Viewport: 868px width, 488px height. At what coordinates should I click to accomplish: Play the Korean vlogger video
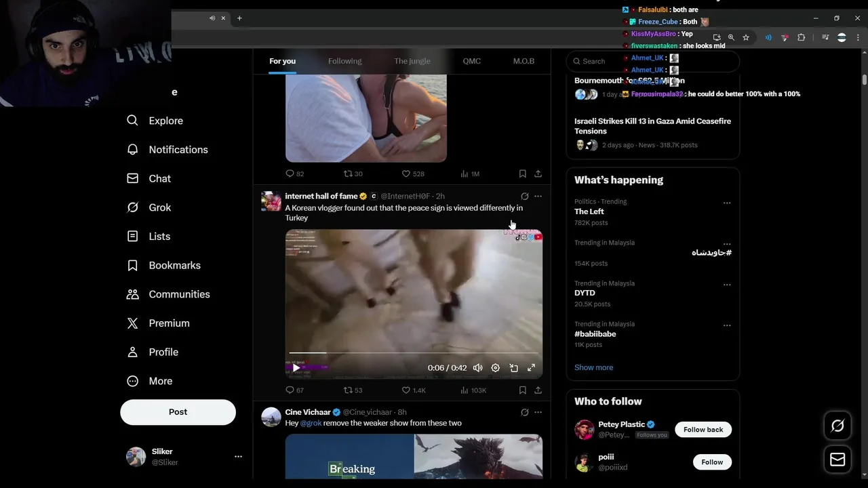click(x=296, y=368)
